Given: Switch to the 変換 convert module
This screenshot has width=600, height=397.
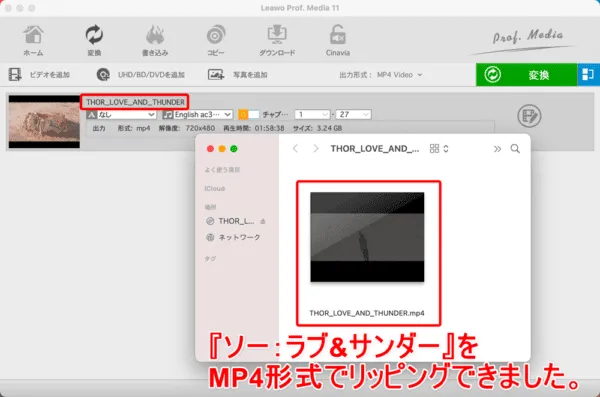Looking at the screenshot, I should point(94,41).
